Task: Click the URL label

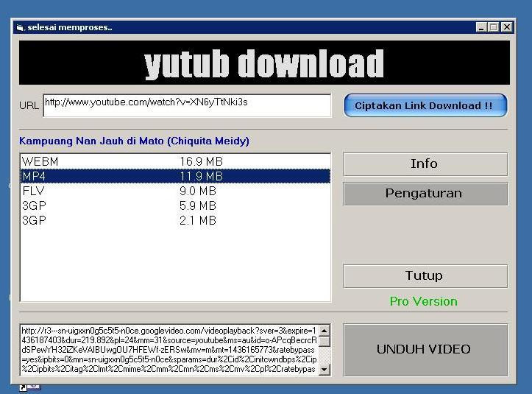Action: pos(29,105)
